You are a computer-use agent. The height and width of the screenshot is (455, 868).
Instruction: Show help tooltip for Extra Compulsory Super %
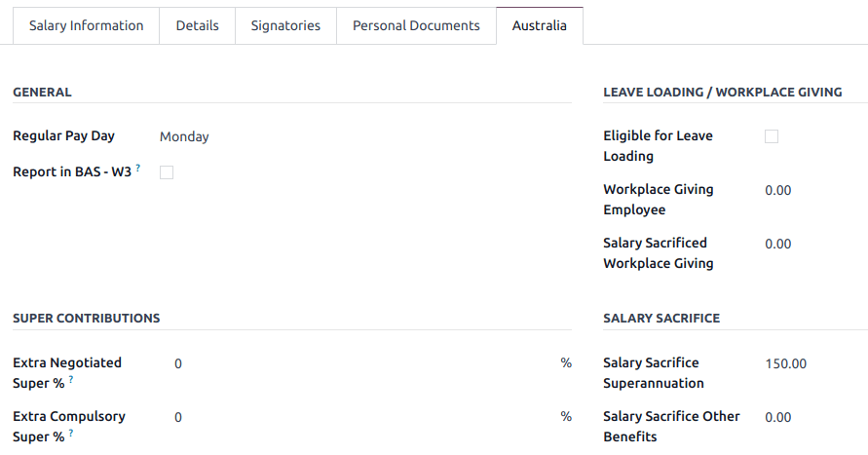pyautogui.click(x=71, y=434)
